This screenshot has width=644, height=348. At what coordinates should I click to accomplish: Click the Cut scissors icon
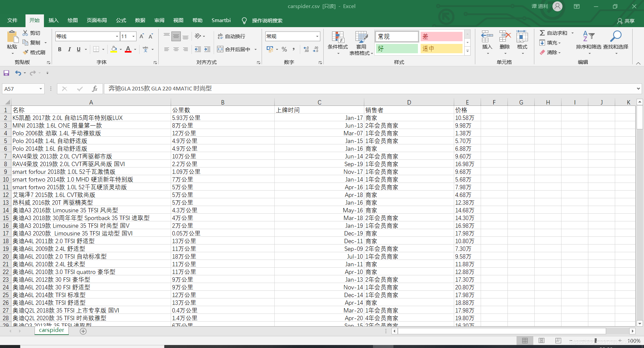coord(25,33)
